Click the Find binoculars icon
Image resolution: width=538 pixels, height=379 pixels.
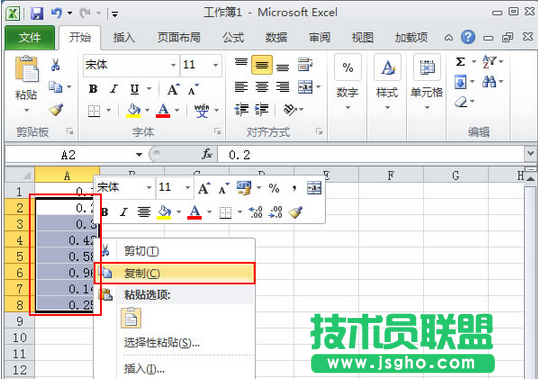[x=489, y=82]
